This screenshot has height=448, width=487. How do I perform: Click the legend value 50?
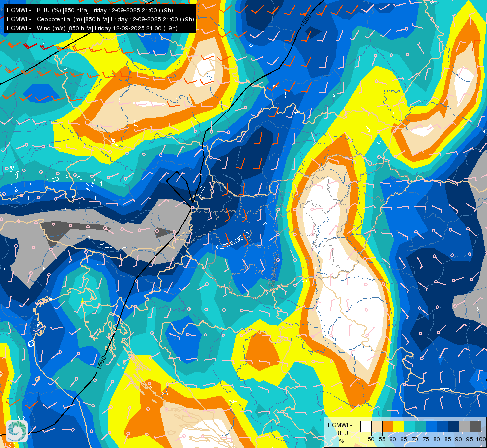coord(371,440)
